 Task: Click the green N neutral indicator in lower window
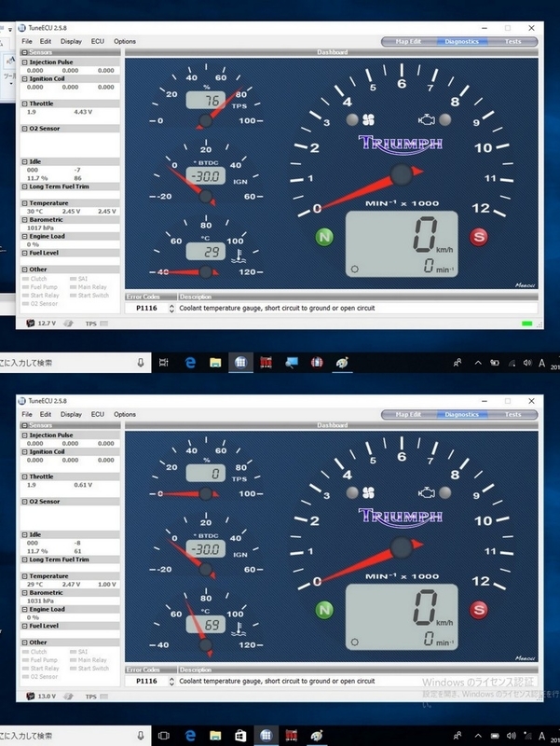[324, 610]
